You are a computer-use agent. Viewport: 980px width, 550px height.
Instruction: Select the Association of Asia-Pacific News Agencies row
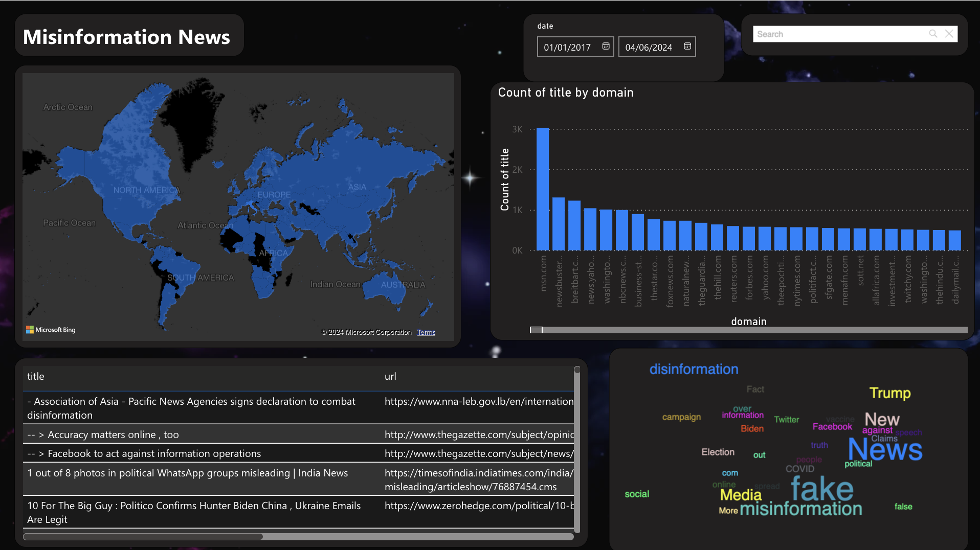pyautogui.click(x=299, y=408)
